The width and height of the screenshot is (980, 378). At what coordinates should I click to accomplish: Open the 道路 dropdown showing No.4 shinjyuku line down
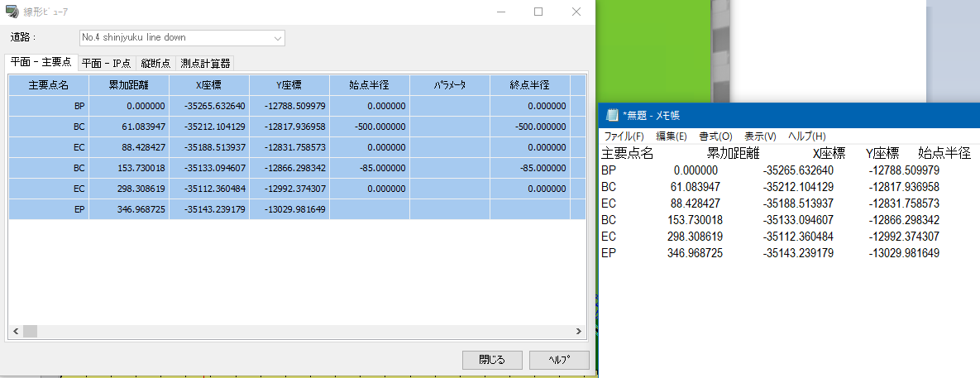point(182,37)
